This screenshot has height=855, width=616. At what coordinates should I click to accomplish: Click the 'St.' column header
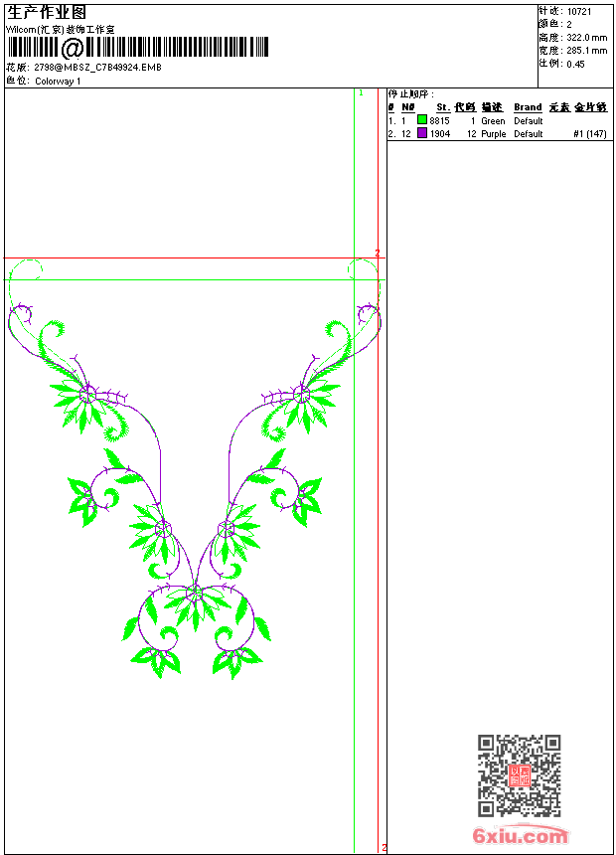(443, 107)
